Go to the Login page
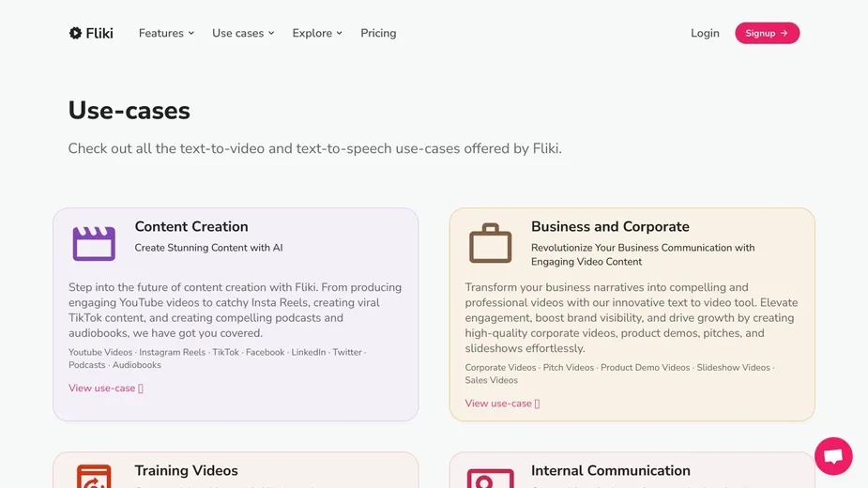 (705, 33)
